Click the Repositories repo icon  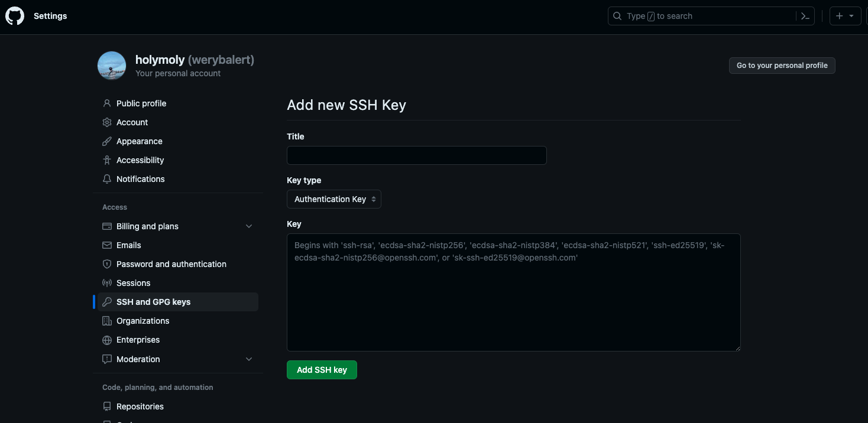coord(107,406)
